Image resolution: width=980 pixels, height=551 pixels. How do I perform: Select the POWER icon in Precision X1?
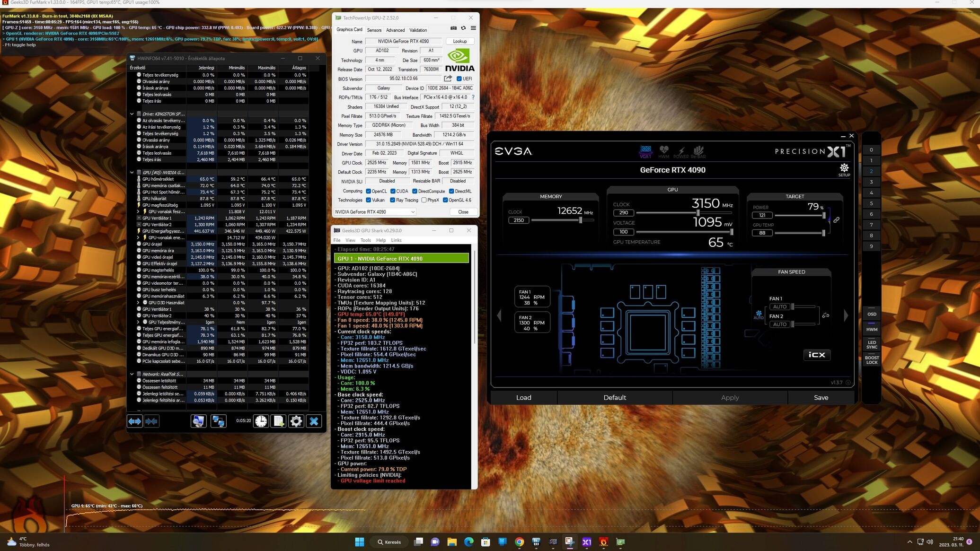[681, 151]
